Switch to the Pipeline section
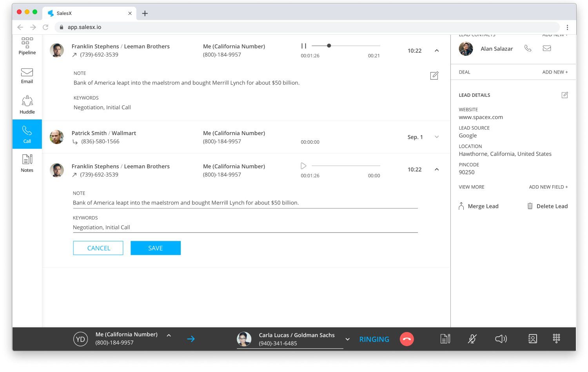The height and width of the screenshot is (372, 588). [27, 46]
